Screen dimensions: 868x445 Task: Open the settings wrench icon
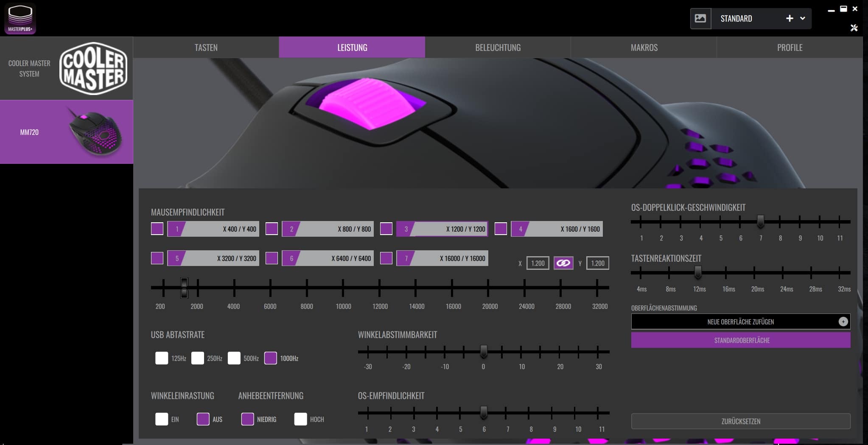[x=854, y=28]
